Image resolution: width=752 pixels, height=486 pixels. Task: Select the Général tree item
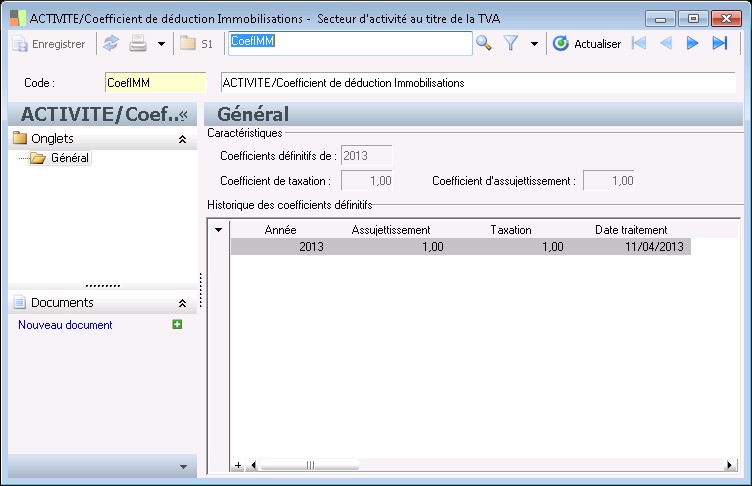click(x=69, y=158)
